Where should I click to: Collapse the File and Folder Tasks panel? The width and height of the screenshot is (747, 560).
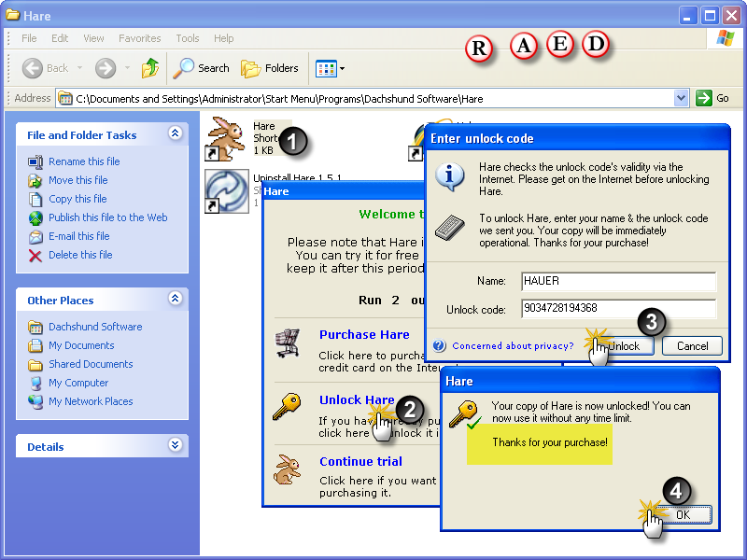[x=175, y=133]
